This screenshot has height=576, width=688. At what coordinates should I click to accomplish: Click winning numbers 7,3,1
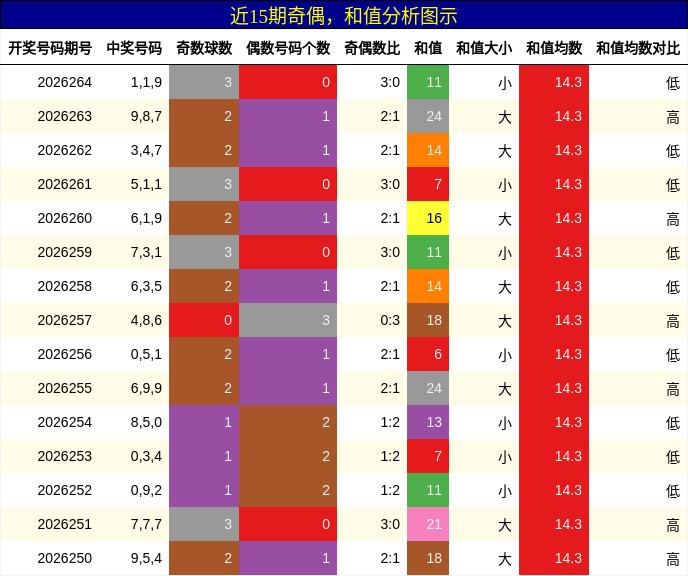tap(146, 252)
